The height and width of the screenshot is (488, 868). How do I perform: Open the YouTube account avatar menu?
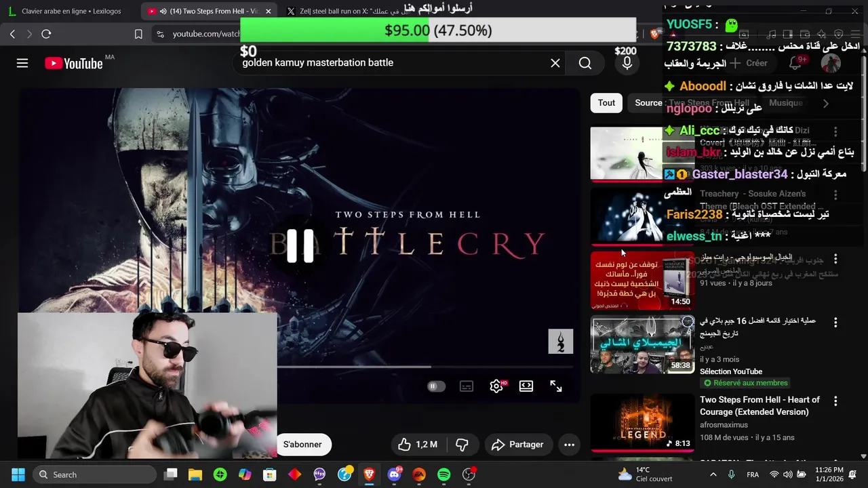[831, 63]
